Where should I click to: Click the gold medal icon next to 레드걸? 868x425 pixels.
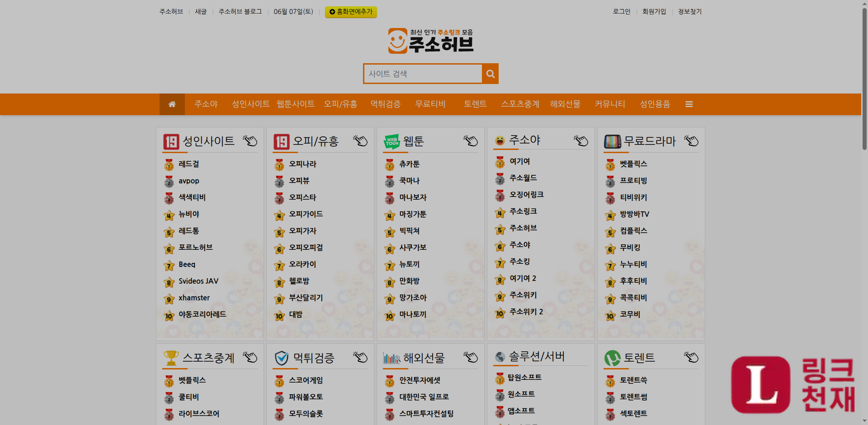[x=169, y=165]
